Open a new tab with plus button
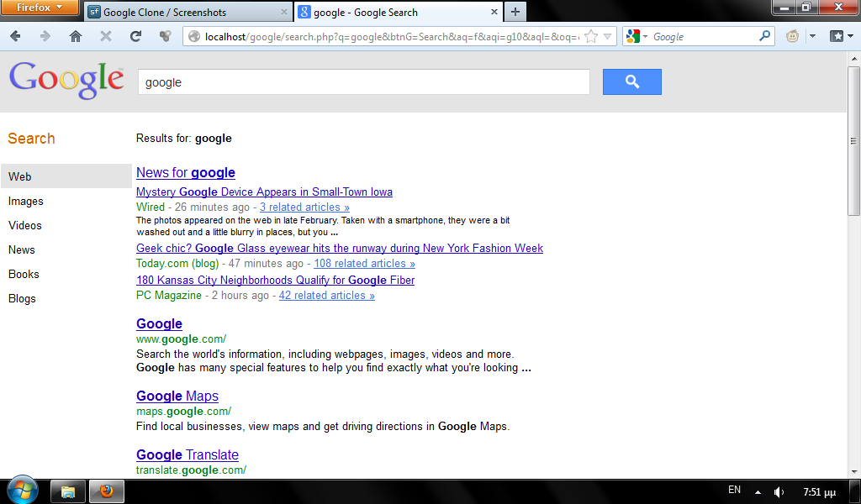Viewport: 861px width, 504px height. tap(515, 12)
